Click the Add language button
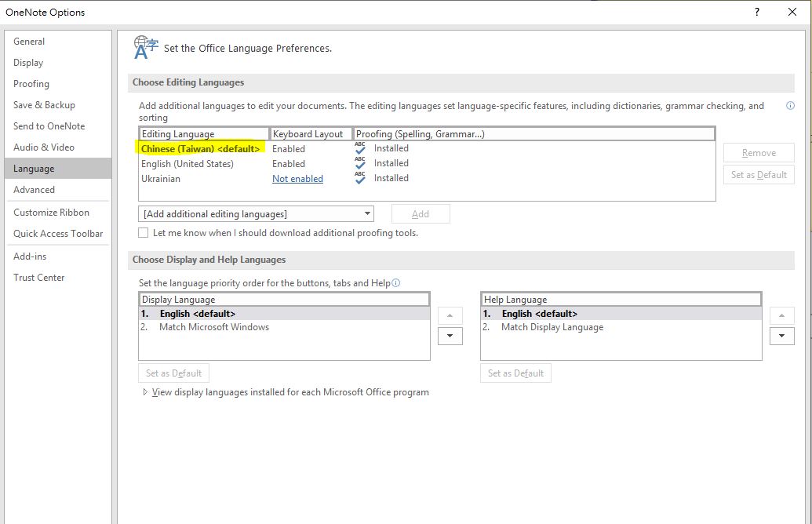 pos(421,214)
